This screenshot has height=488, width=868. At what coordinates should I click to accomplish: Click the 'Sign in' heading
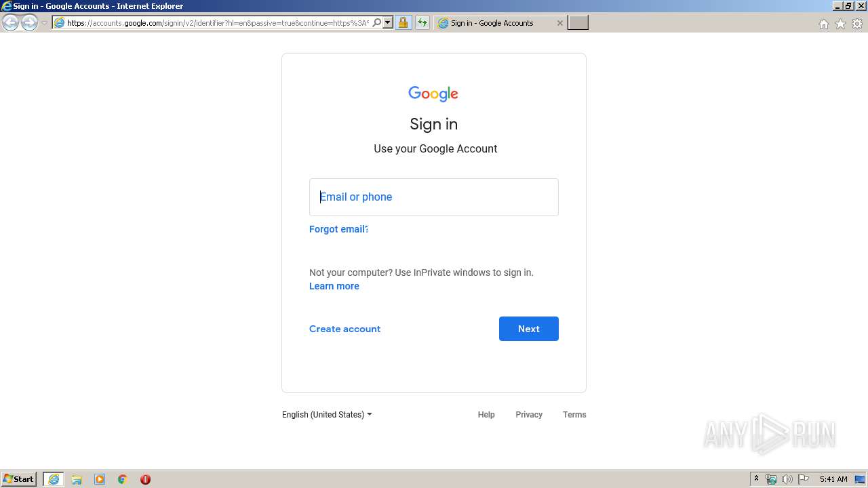[434, 124]
